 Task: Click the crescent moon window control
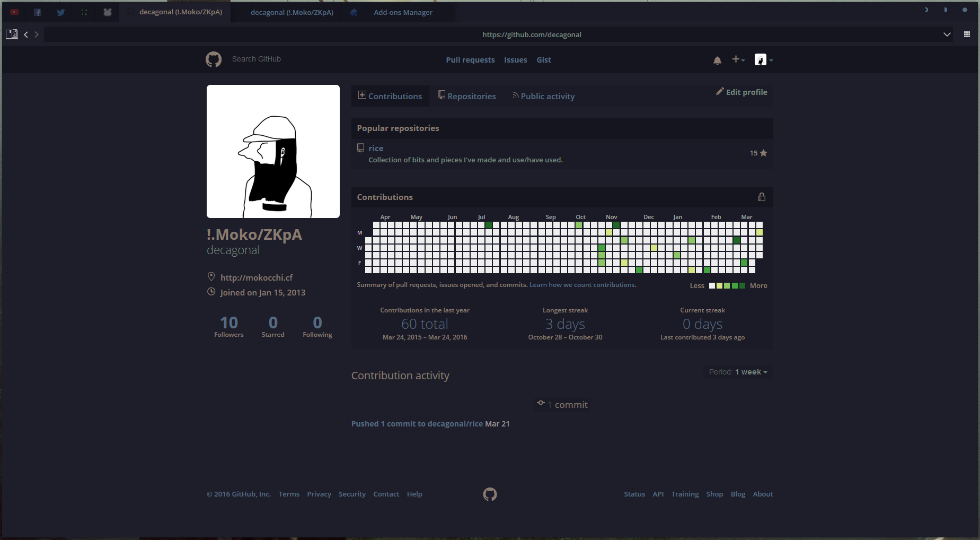coord(926,10)
